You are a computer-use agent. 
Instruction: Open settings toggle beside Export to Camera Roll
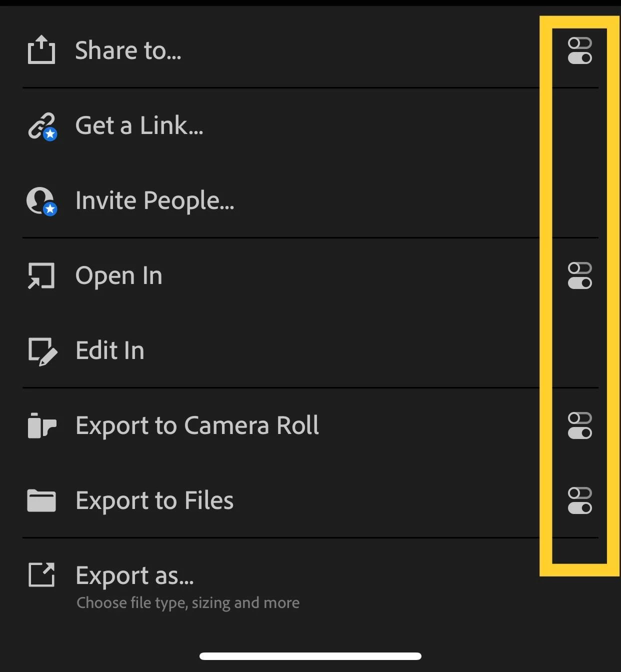click(x=580, y=425)
